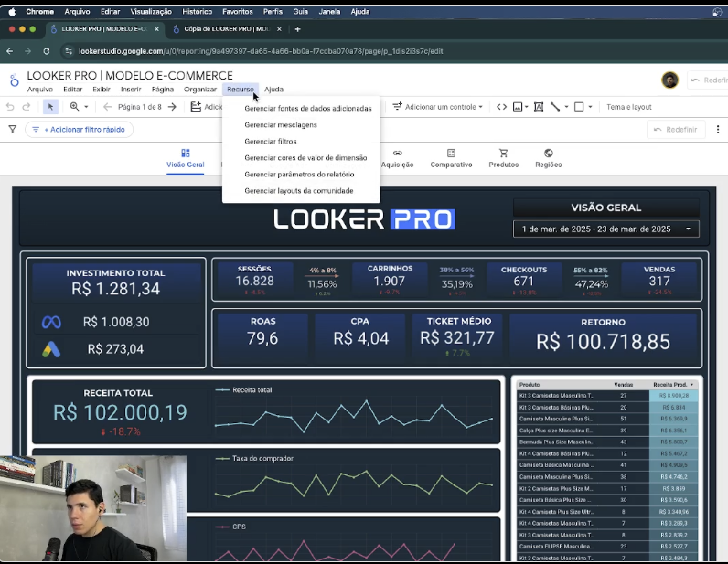
Task: Insert a text box
Action: (539, 107)
